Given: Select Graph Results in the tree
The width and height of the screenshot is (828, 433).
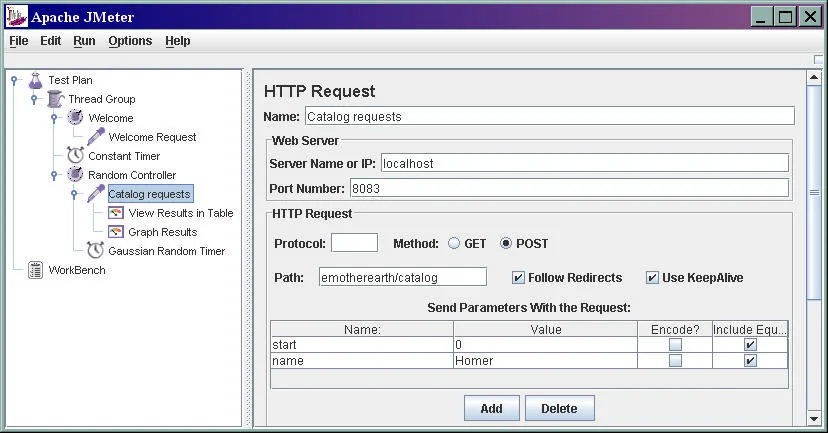Looking at the screenshot, I should [163, 232].
